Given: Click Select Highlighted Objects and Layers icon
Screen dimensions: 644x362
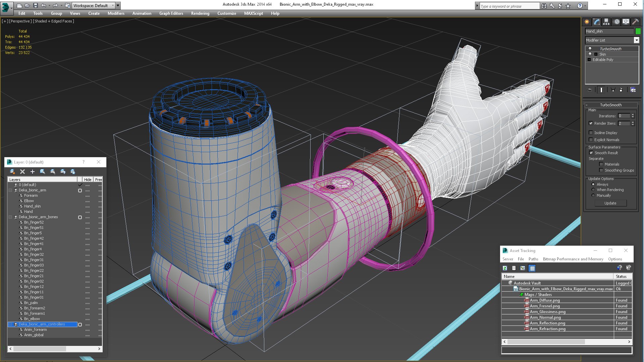Looking at the screenshot, I should coord(43,172).
